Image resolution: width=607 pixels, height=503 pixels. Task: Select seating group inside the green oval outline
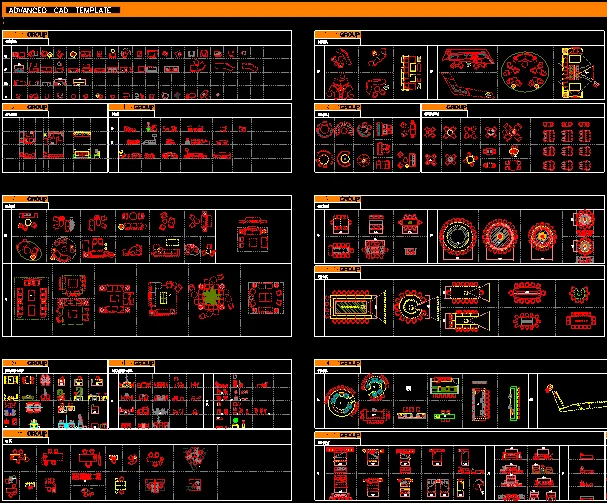(29, 250)
